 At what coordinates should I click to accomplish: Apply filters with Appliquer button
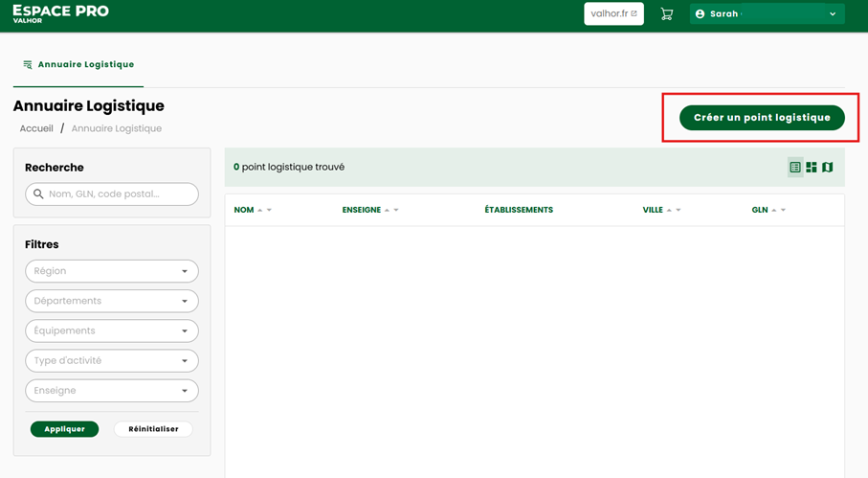[x=65, y=429]
